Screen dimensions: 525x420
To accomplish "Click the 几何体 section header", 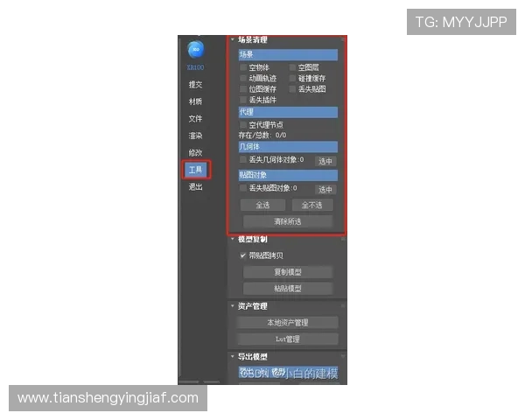I will tap(288, 147).
